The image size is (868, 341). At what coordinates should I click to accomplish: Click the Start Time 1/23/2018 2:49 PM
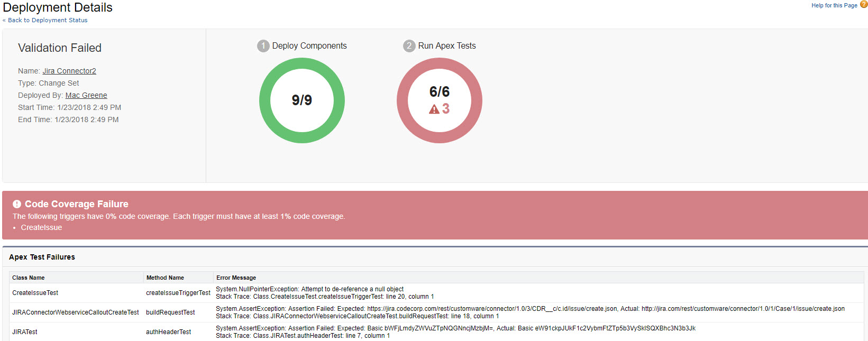(x=69, y=107)
